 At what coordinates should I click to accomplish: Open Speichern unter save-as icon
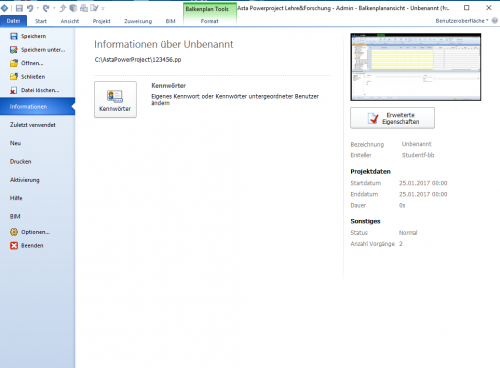coord(14,50)
